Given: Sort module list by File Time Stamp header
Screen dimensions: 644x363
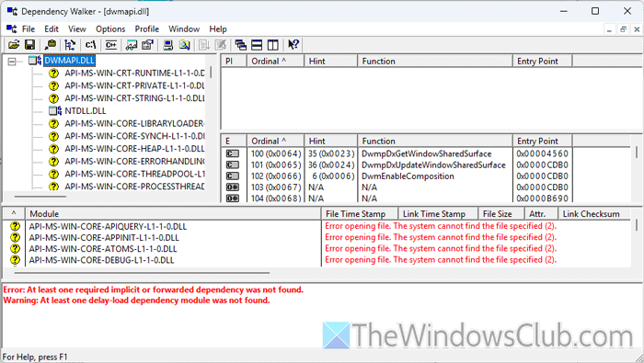Looking at the screenshot, I should 360,214.
